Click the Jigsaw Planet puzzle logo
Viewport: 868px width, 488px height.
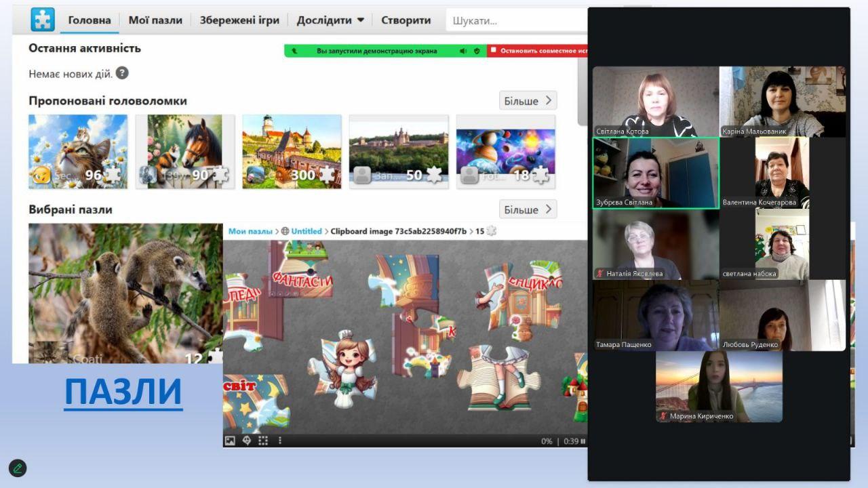pos(43,20)
